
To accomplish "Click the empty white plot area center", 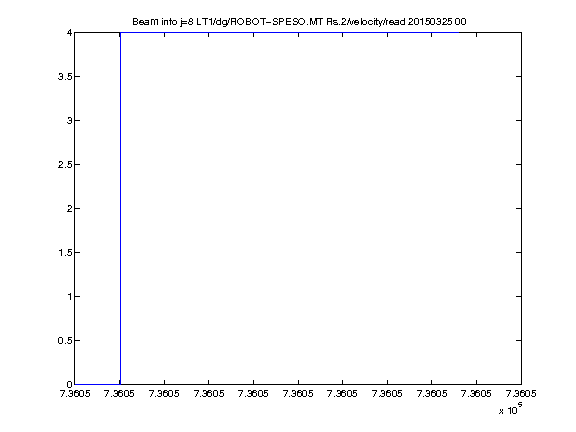I will [298, 209].
